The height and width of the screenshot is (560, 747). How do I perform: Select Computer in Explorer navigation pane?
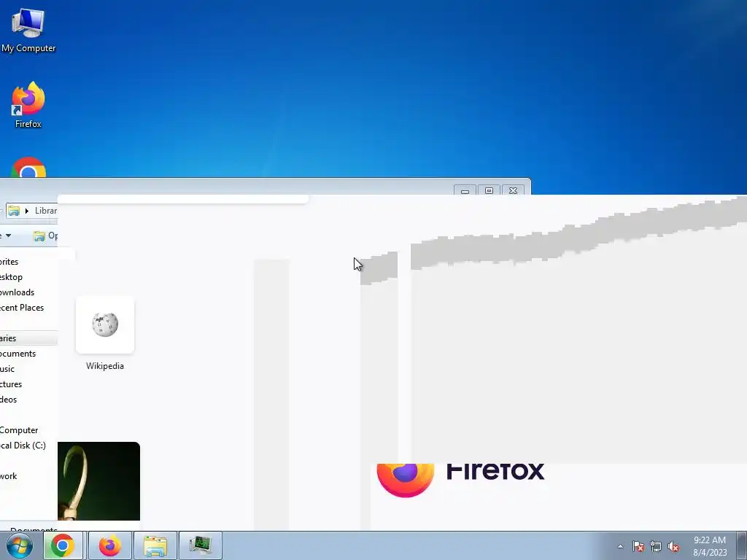click(19, 430)
